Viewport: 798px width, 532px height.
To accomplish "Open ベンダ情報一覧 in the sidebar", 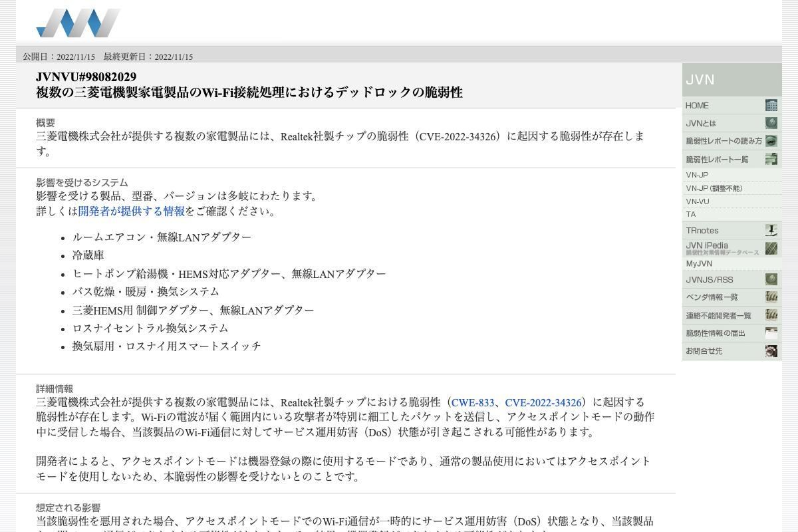I will pos(731,297).
